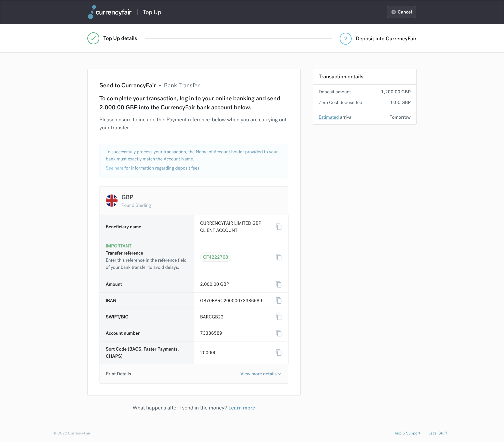Viewport: 504px width, 442px height.
Task: Copy the beneficiary name to clipboard
Action: pos(279,227)
